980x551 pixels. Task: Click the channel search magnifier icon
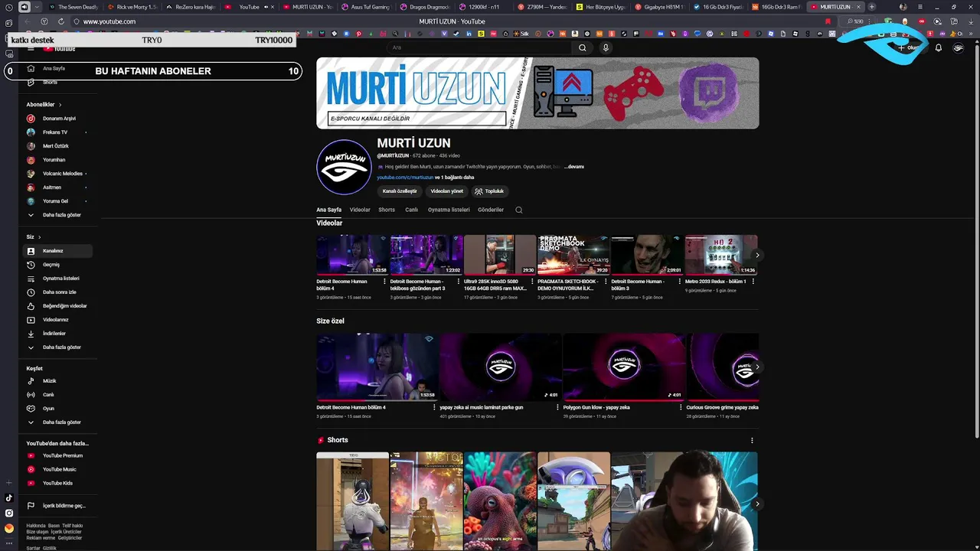(x=518, y=210)
